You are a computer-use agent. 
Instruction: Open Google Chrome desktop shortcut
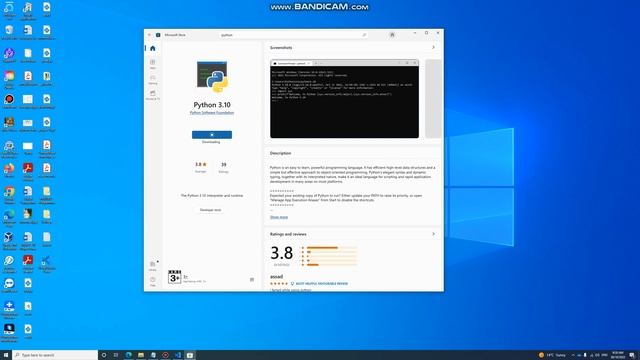coord(9,194)
